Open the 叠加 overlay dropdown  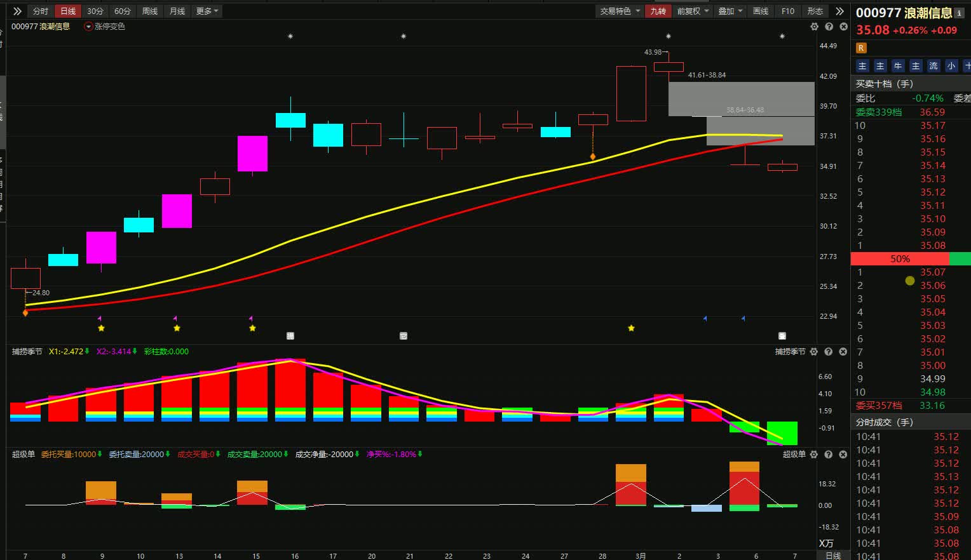coord(730,11)
